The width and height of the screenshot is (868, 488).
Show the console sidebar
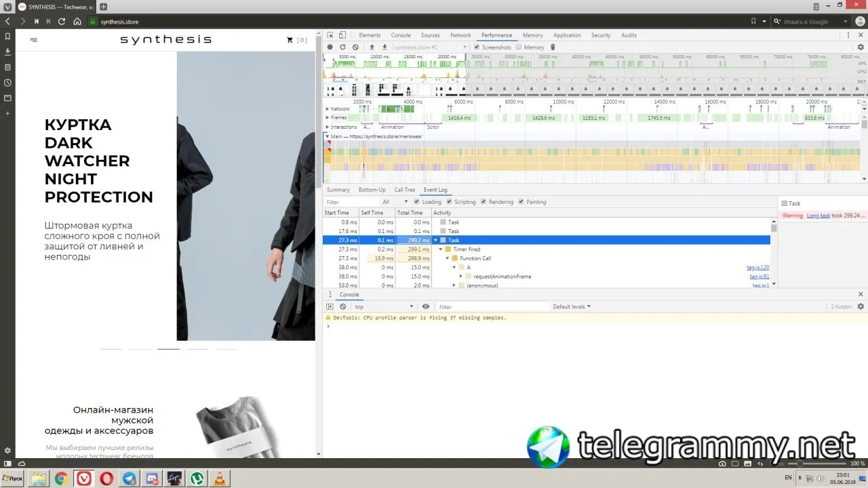coord(330,307)
